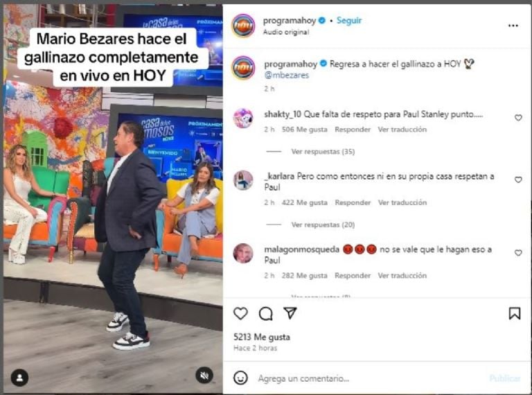
Task: Open the @mbezares mention link
Action: 286,75
